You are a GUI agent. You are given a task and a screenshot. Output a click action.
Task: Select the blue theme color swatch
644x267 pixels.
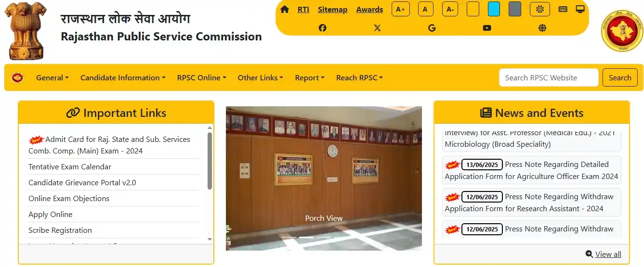[494, 9]
